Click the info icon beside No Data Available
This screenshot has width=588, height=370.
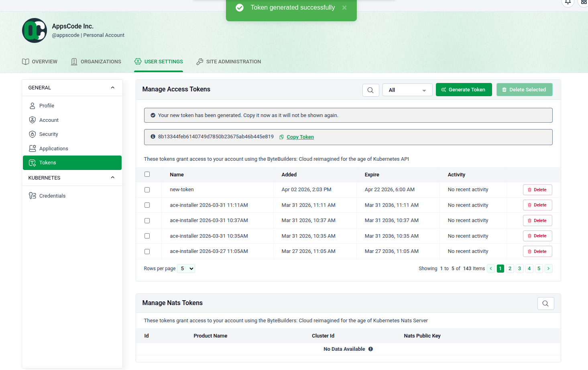(370, 349)
